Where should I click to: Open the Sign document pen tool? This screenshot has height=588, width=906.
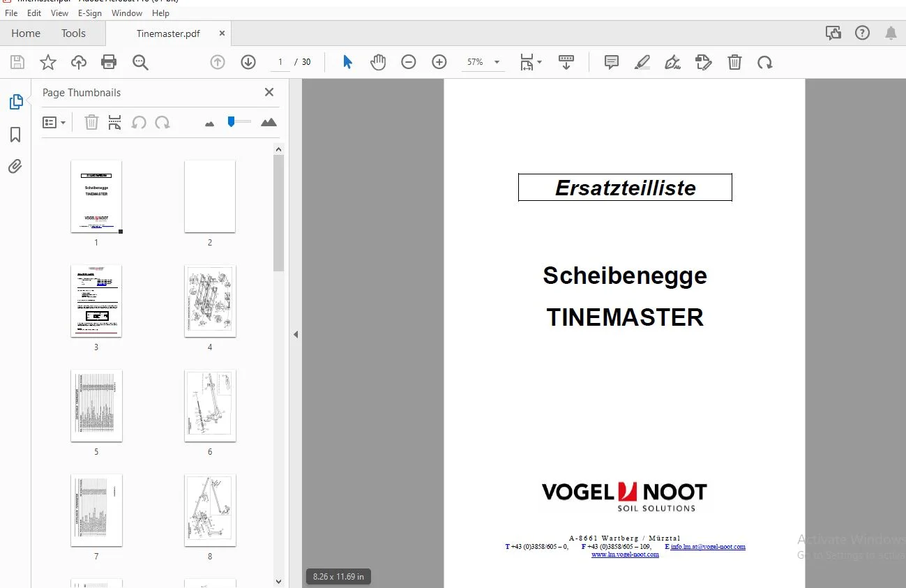[x=673, y=62]
